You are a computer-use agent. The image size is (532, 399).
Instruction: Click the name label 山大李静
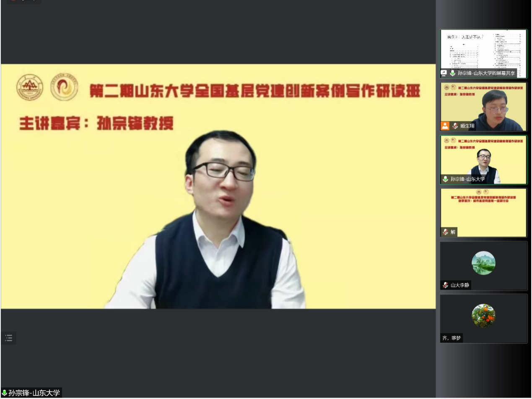pos(460,285)
